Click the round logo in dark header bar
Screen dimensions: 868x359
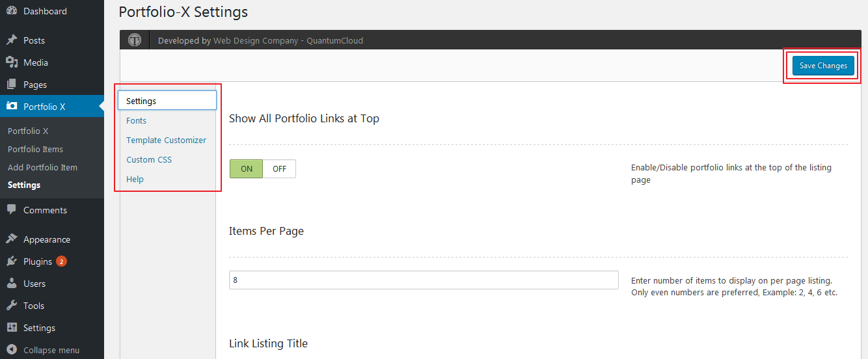pos(135,40)
